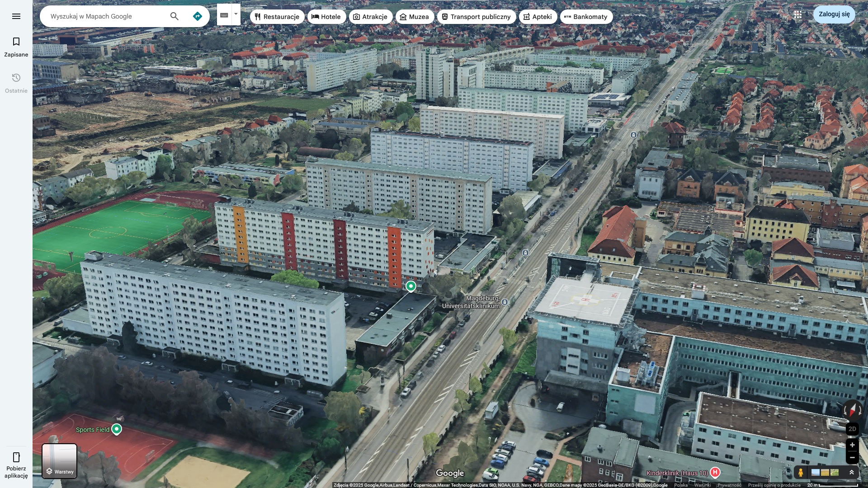Image resolution: width=868 pixels, height=488 pixels.
Task: Open the main hamburger menu
Action: point(16,16)
